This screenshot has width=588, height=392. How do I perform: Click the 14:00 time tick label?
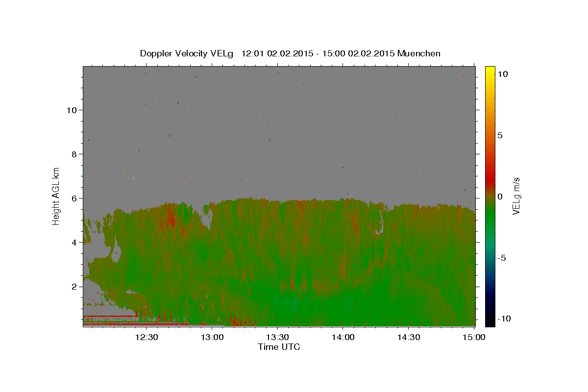(x=343, y=337)
